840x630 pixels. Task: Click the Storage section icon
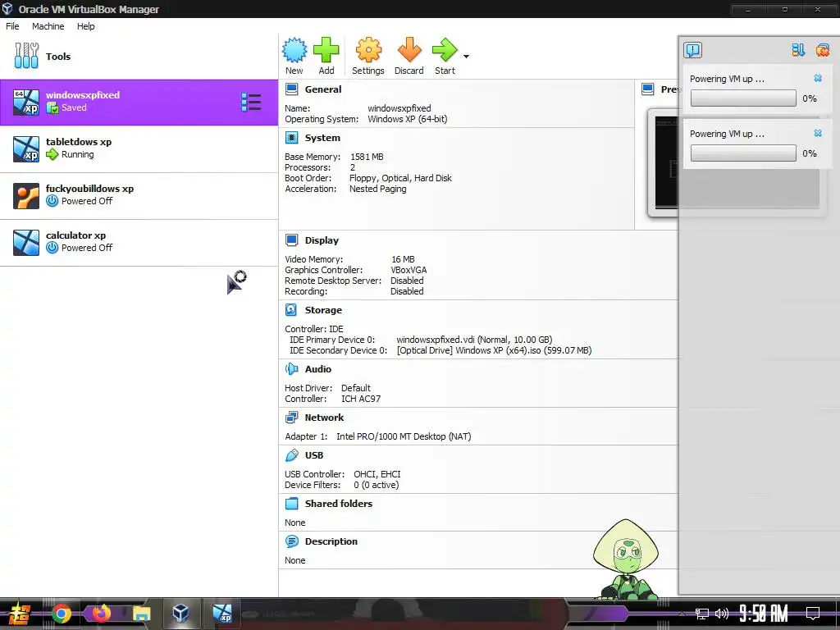(x=291, y=309)
